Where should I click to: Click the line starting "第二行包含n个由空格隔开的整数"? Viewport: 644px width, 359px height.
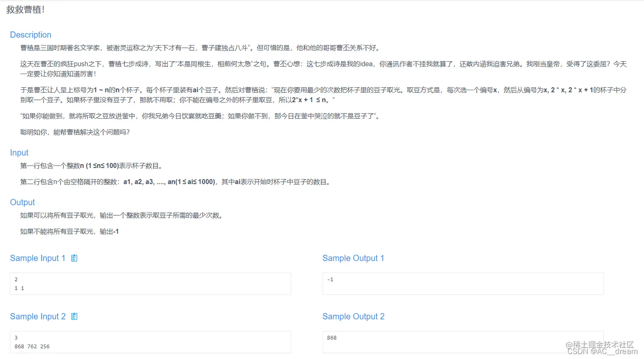point(175,182)
